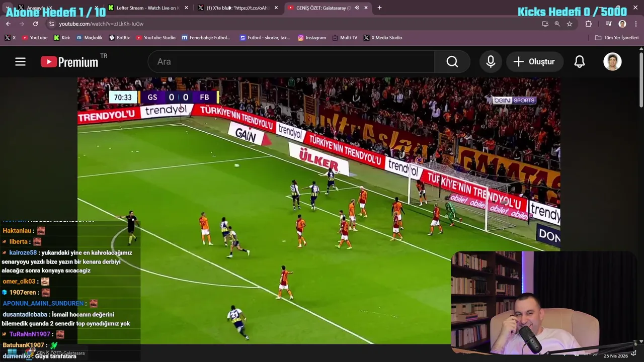This screenshot has width=644, height=362.
Task: Open Chrome profile avatar
Action: [x=622, y=24]
